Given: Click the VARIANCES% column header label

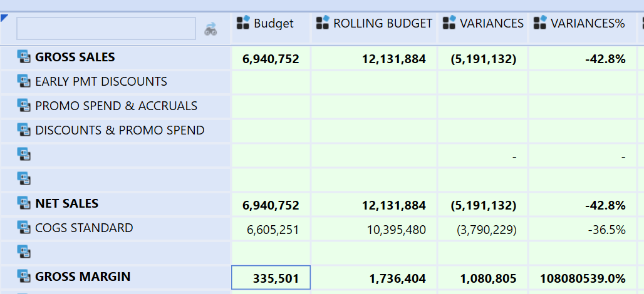Looking at the screenshot, I should tap(588, 24).
